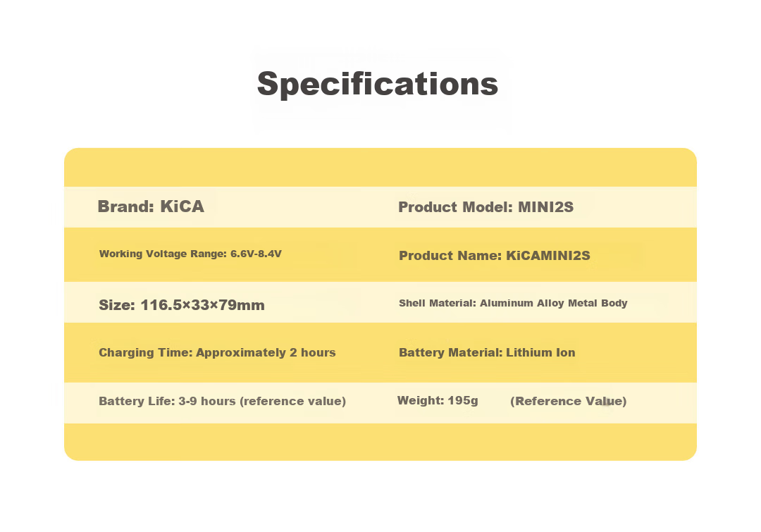
Task: Click the 6.6V-8.4V voltage value
Action: click(x=256, y=254)
